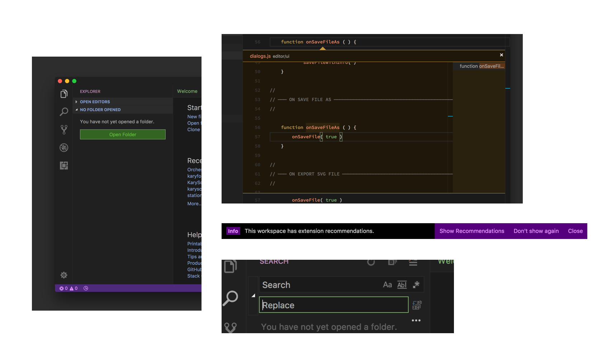Open the Debug view in activity bar
The height and width of the screenshot is (364, 616).
pyautogui.click(x=64, y=148)
